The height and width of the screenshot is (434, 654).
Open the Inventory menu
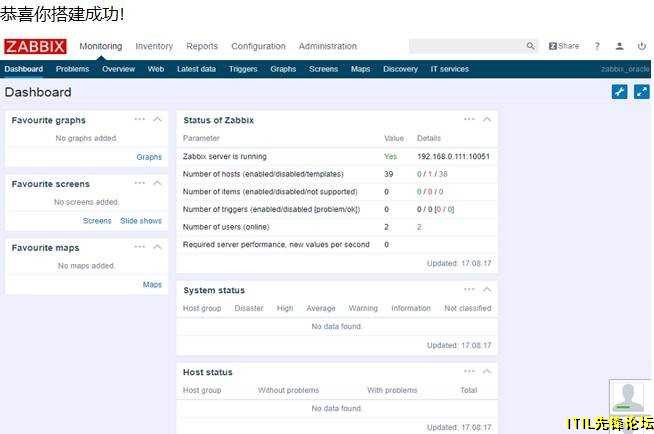(154, 46)
